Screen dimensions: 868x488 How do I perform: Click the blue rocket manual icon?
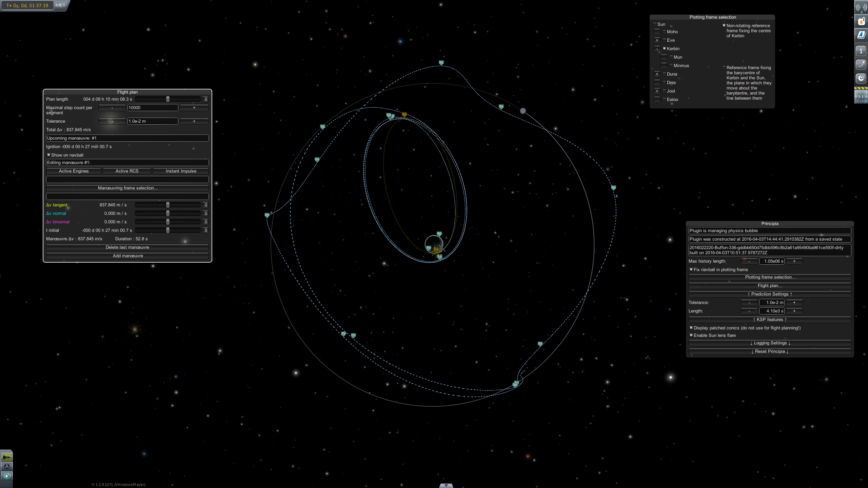tap(861, 35)
